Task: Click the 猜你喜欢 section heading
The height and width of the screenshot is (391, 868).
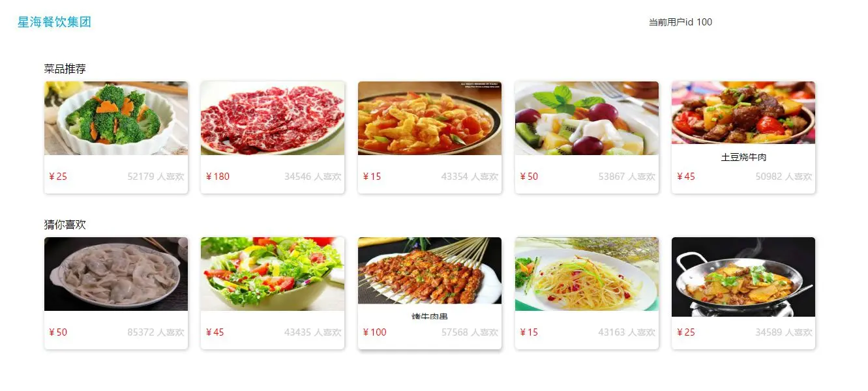Action: pos(65,224)
